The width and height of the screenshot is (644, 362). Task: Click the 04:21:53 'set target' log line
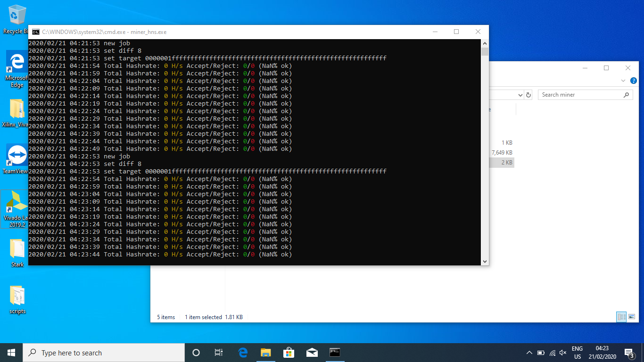point(207,58)
